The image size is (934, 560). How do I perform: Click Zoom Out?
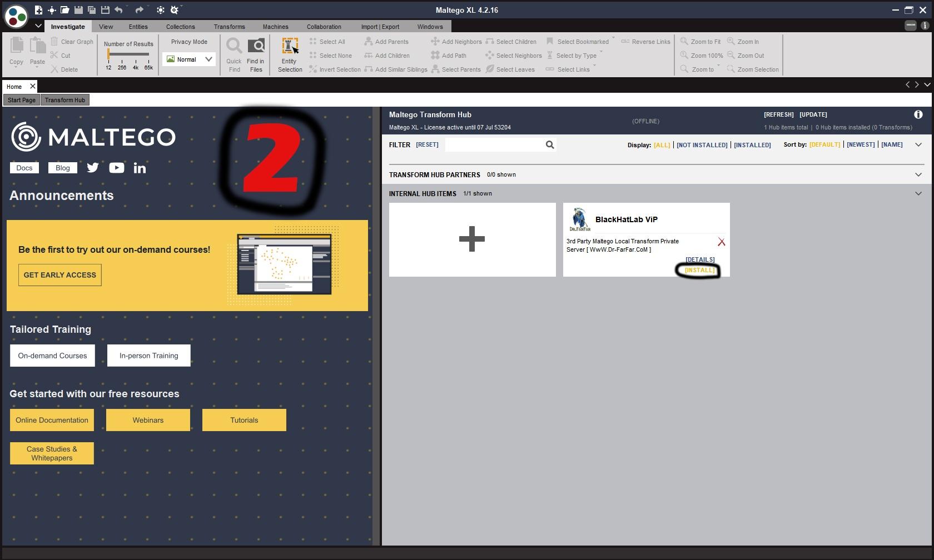click(x=746, y=56)
